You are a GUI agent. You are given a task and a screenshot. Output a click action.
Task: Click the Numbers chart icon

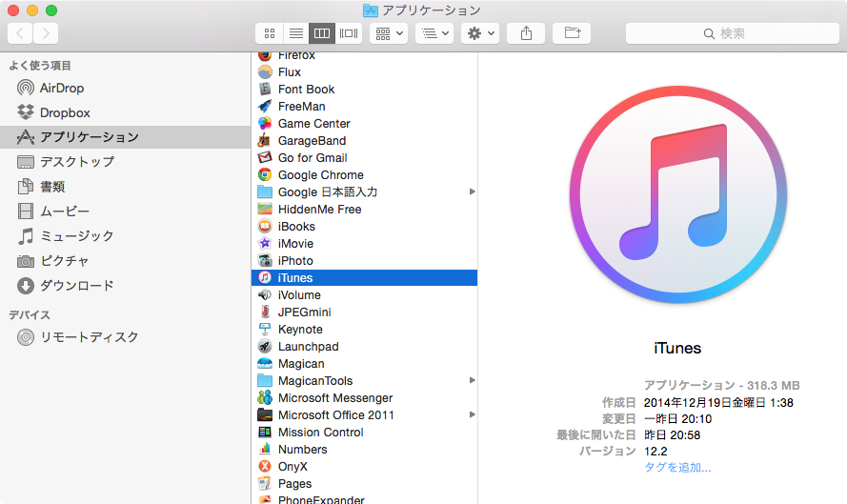point(265,450)
